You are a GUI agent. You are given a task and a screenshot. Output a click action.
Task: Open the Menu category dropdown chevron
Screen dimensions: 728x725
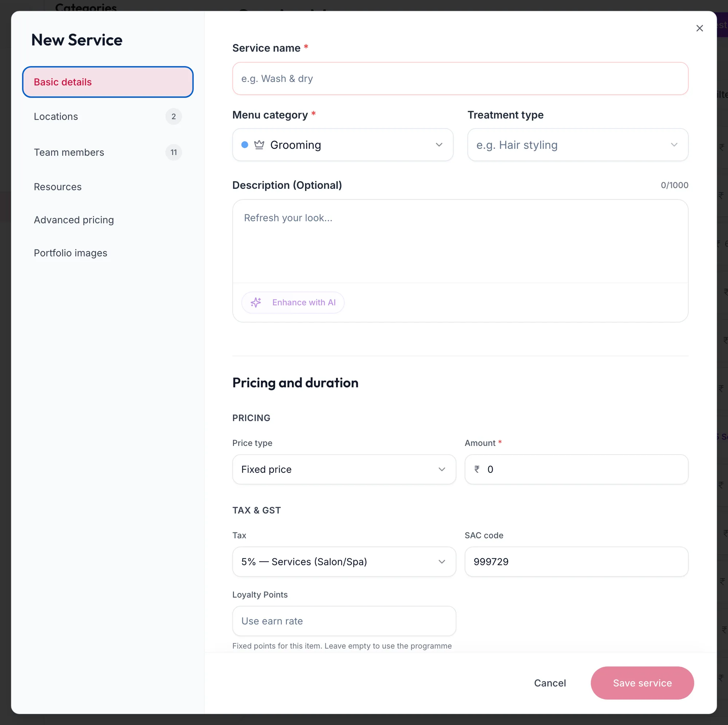(x=439, y=145)
